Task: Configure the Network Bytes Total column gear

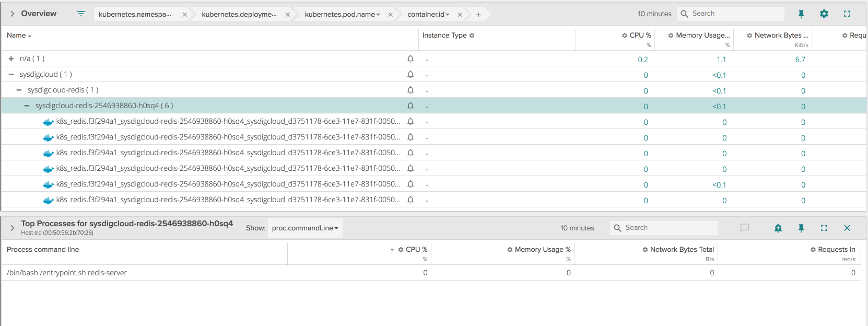Action: pyautogui.click(x=645, y=250)
